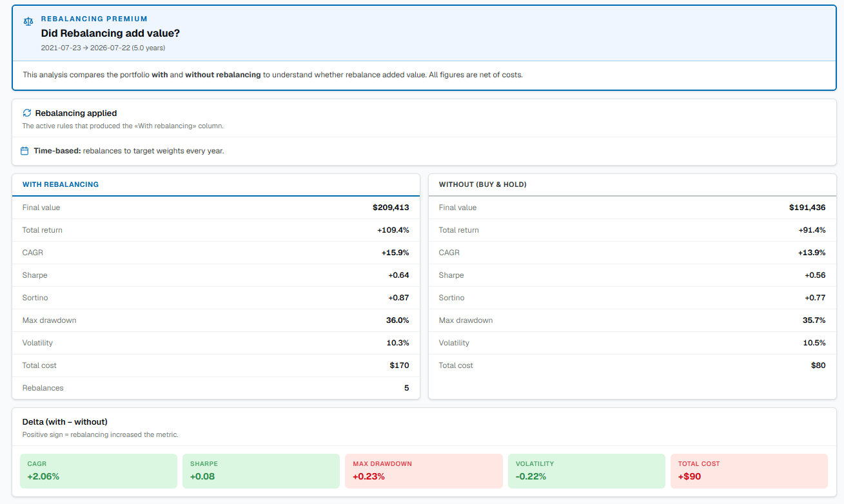The height and width of the screenshot is (504, 844).
Task: Select the Total Cost delta card
Action: coord(749,470)
